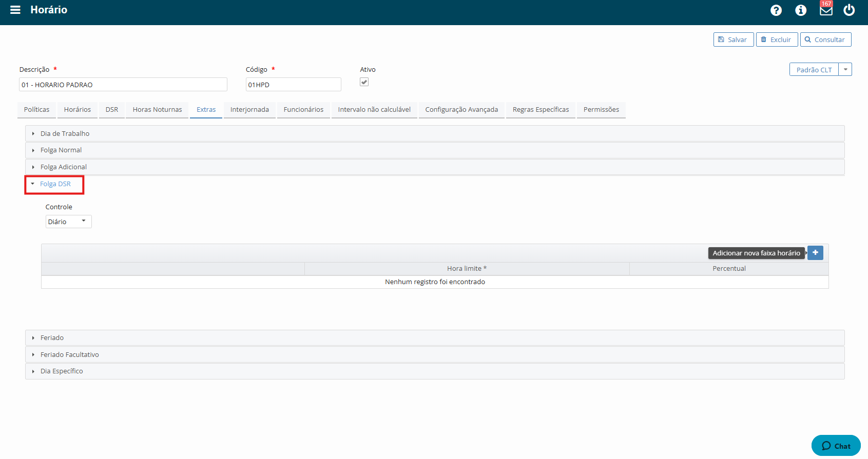The width and height of the screenshot is (868, 459).
Task: Click the information icon in header
Action: (801, 10)
